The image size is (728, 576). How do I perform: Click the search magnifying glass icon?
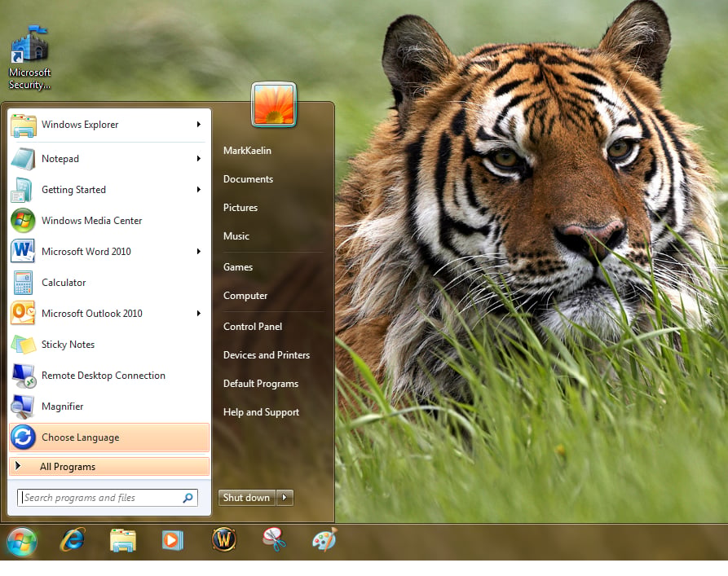[188, 498]
